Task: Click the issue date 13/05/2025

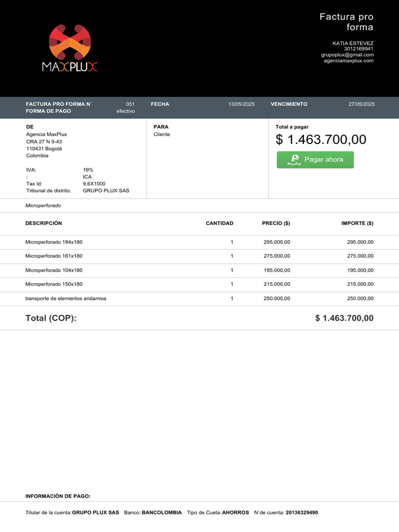Action: (241, 104)
